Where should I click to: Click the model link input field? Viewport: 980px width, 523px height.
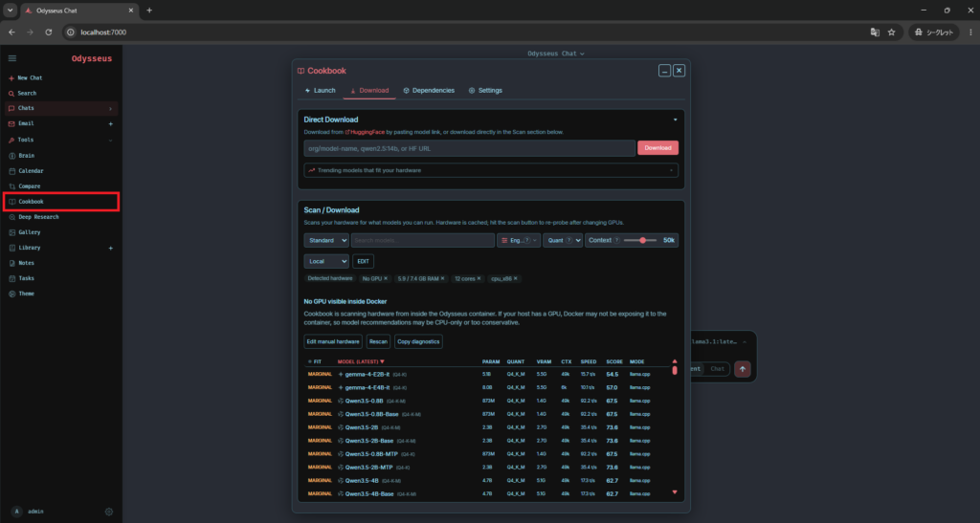click(469, 148)
